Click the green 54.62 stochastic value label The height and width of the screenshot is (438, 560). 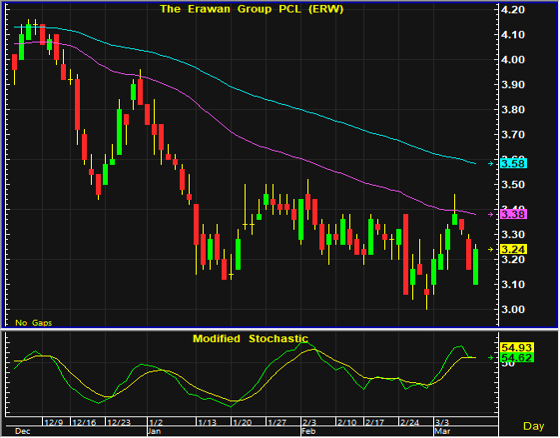click(x=517, y=358)
